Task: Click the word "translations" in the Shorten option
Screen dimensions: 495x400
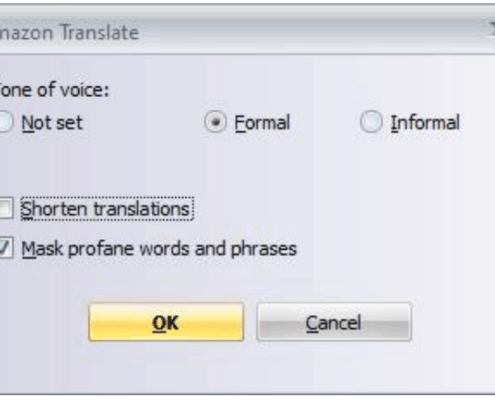Action: [x=142, y=209]
